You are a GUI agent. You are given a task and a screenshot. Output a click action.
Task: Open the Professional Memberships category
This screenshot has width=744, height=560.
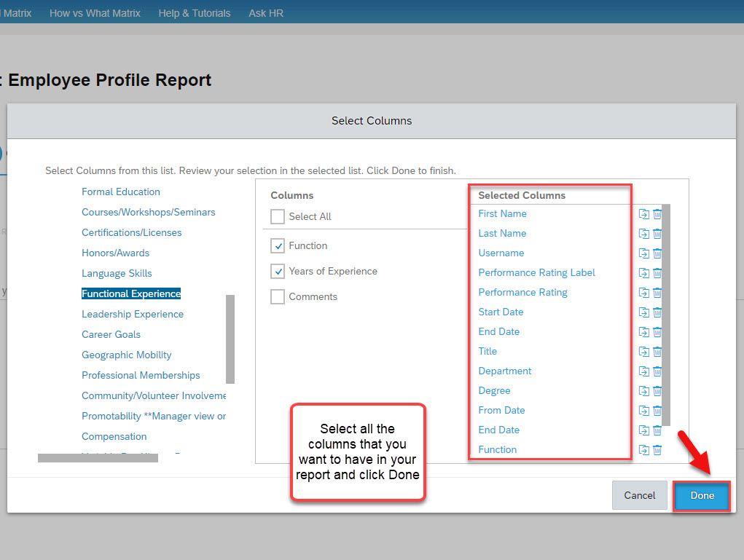pos(141,375)
